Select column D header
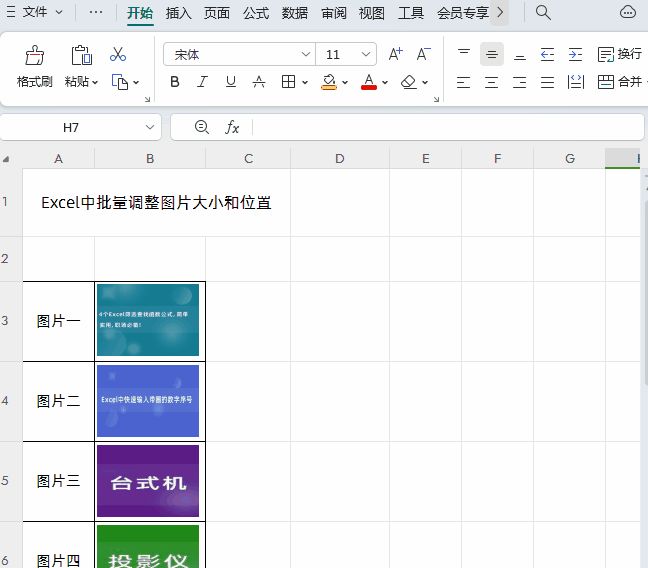 [340, 158]
